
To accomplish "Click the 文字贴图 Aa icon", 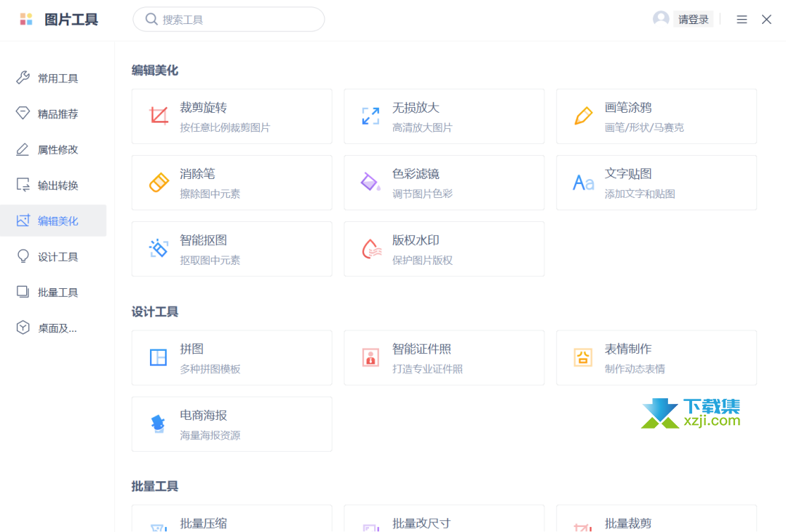I will click(584, 183).
